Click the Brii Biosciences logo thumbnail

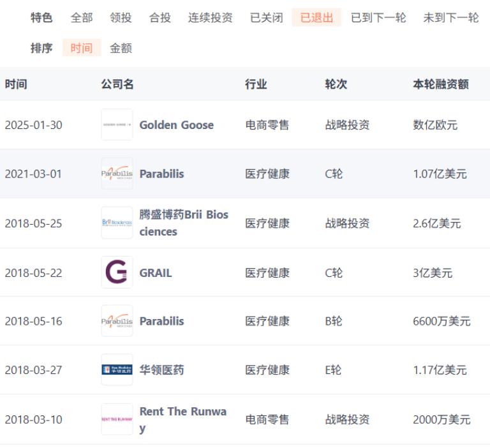tap(117, 223)
